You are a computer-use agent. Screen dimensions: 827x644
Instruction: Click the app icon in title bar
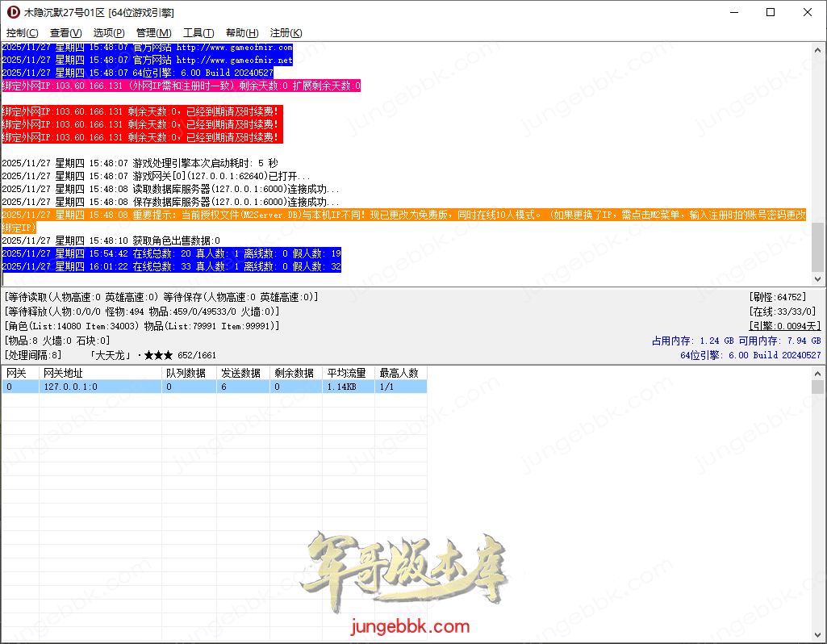point(13,13)
